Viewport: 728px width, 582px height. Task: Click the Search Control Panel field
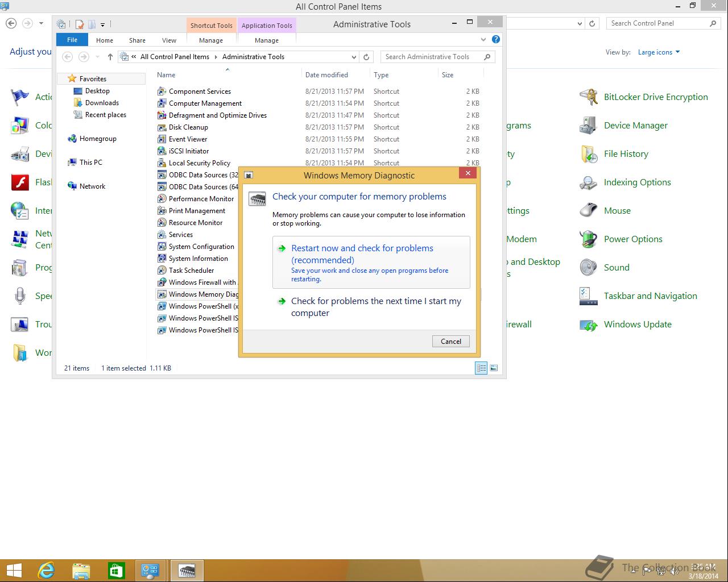pos(664,23)
